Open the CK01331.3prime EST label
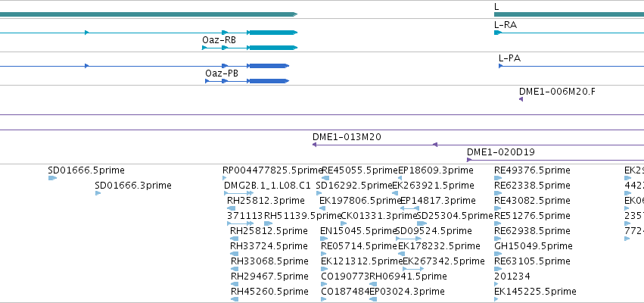Screen dimensions: 644x303 point(378,216)
